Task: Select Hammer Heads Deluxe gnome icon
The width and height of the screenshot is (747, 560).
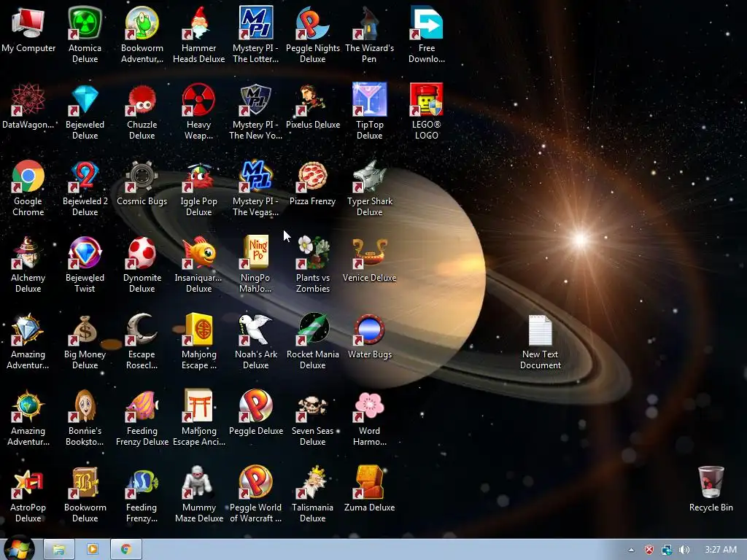Action: point(198,23)
